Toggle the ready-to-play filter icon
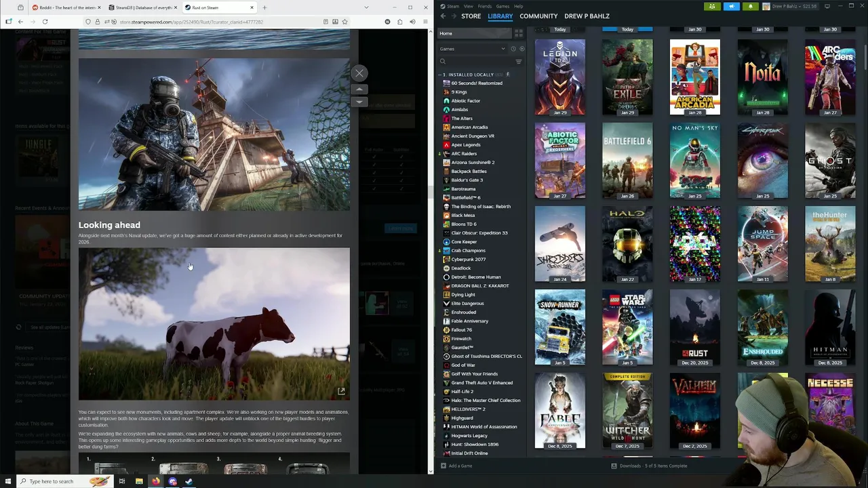The height and width of the screenshot is (488, 868). tap(521, 49)
